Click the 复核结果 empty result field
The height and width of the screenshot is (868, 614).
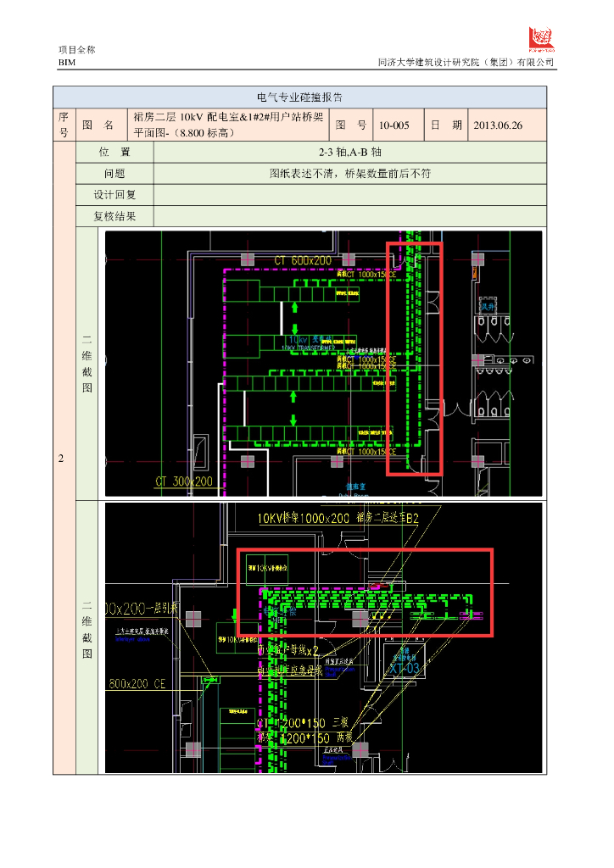(x=350, y=216)
